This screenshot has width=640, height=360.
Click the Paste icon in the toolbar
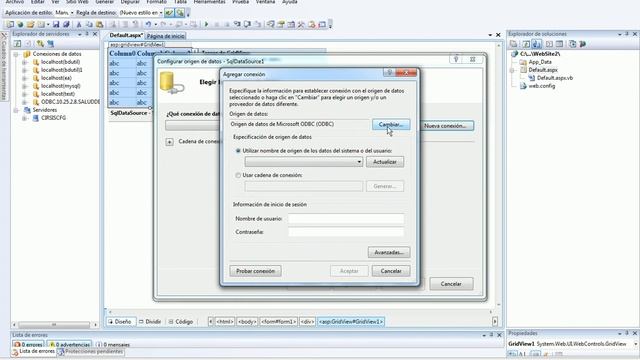99,24
